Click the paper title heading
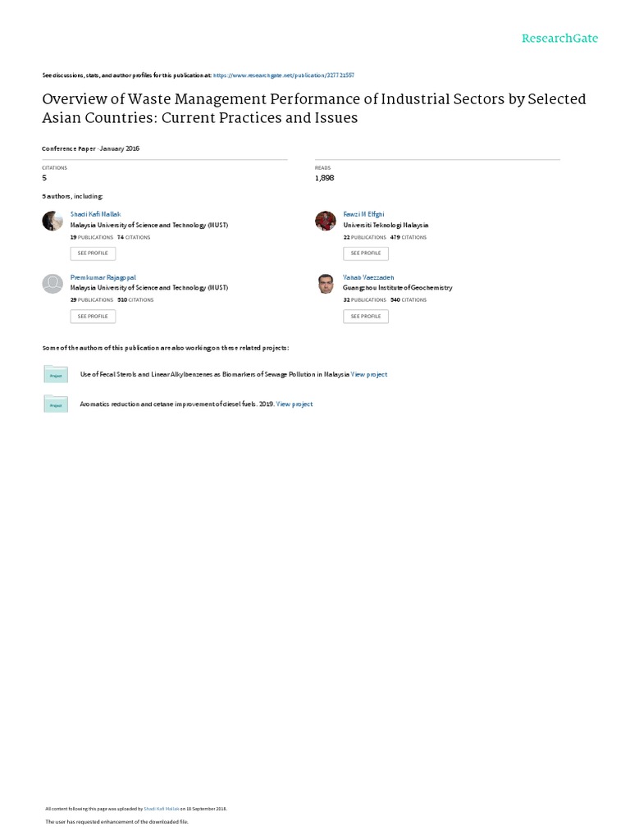The height and width of the screenshot is (840, 630). point(314,108)
